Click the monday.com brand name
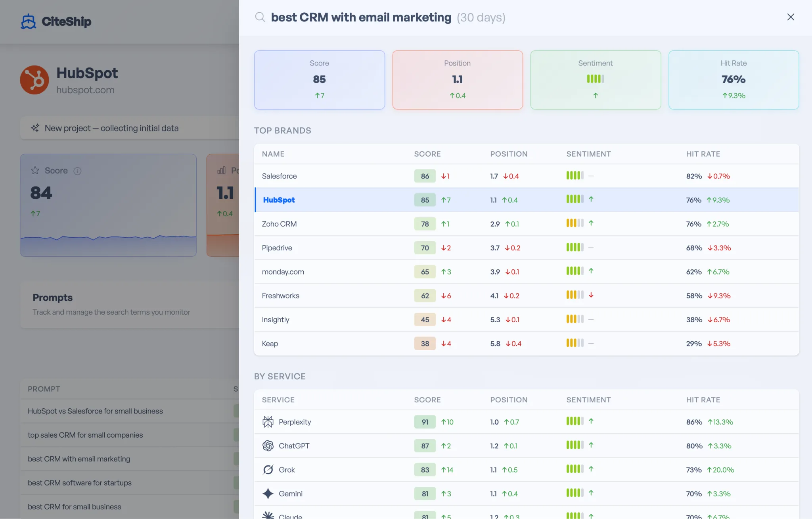812x519 pixels. tap(283, 272)
